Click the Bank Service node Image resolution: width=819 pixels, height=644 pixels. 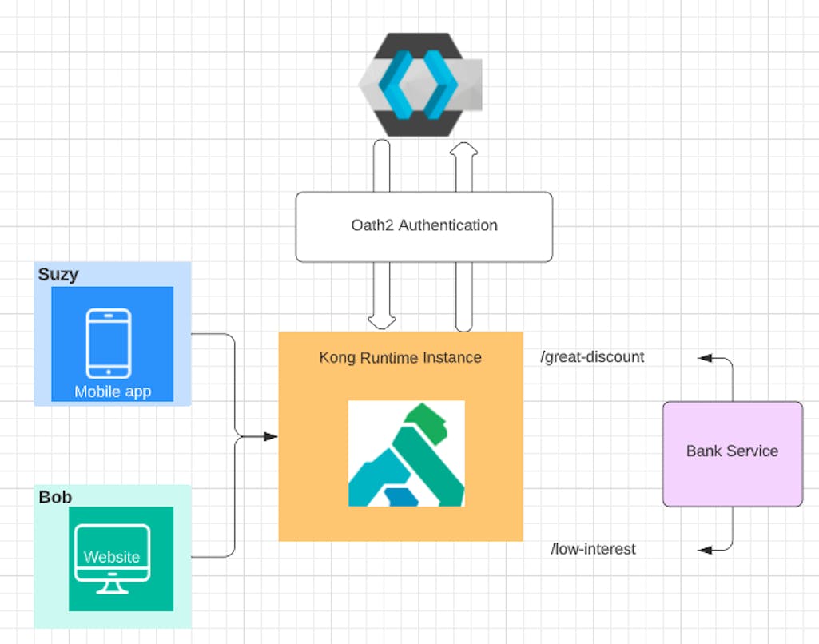pos(731,452)
